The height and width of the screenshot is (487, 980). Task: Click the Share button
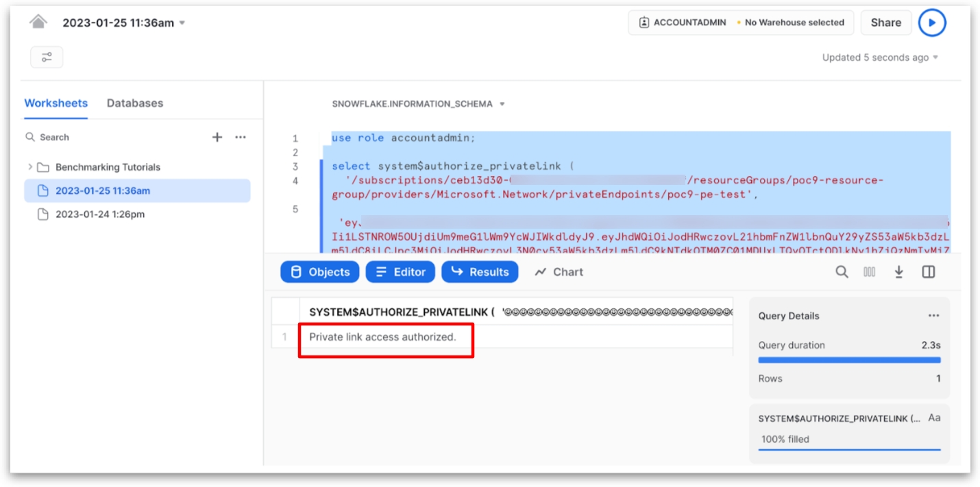click(885, 23)
